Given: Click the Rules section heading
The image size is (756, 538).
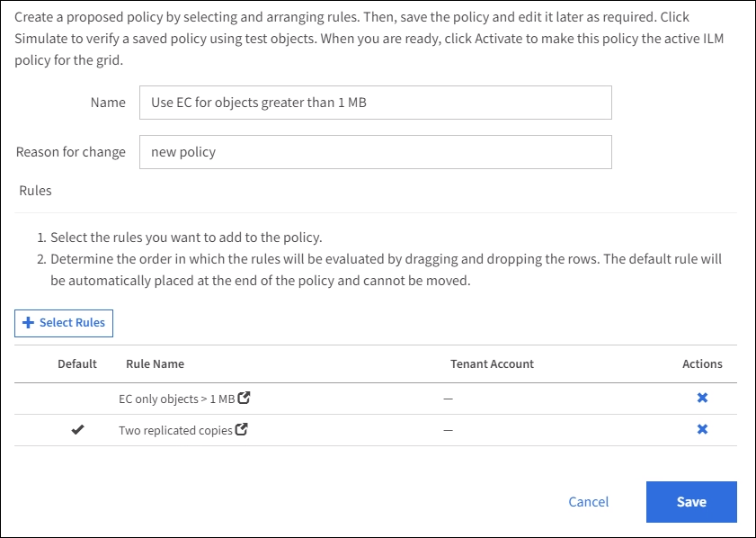Looking at the screenshot, I should click(35, 191).
